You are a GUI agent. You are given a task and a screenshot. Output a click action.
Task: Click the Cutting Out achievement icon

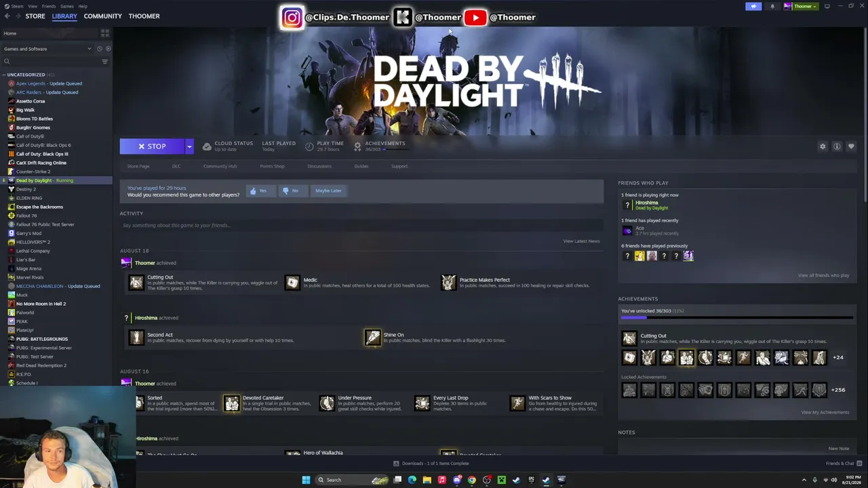(x=136, y=283)
